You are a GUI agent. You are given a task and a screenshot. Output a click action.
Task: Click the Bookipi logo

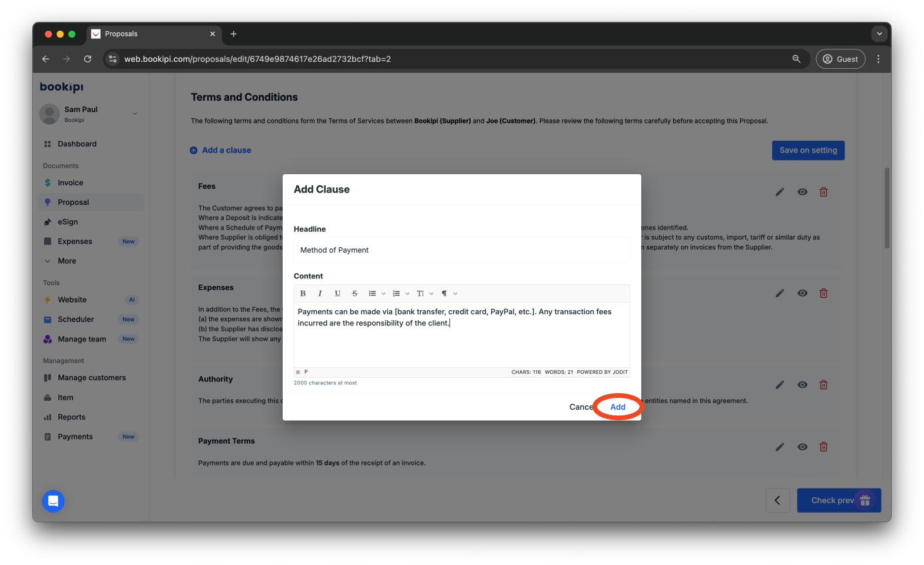[x=62, y=87]
